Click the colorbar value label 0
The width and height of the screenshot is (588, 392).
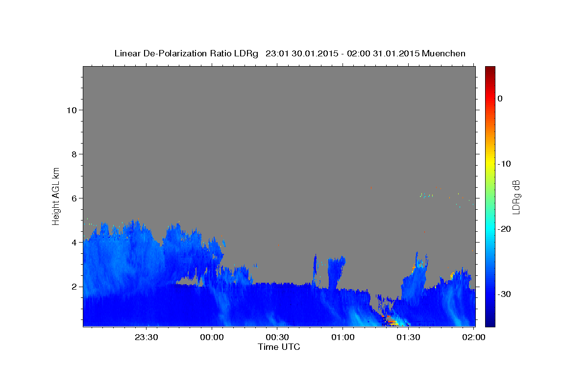[x=500, y=98]
